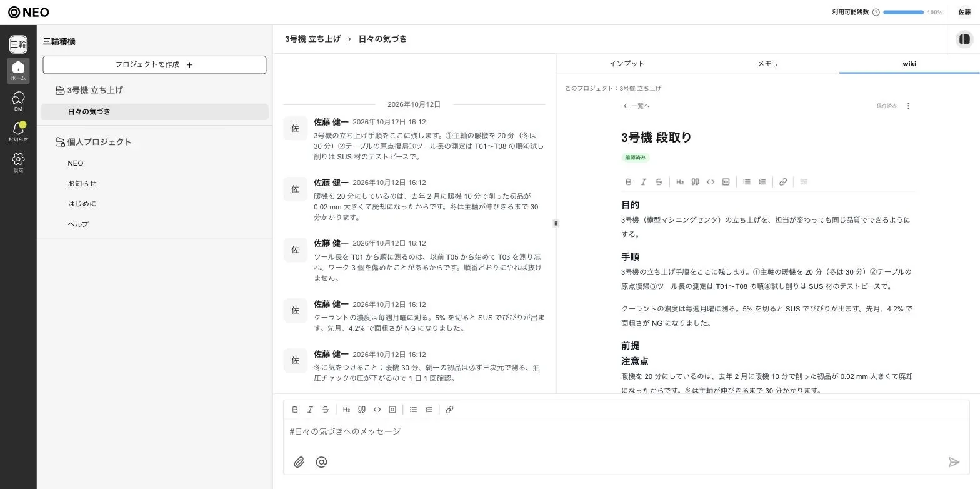Click the 三輪 workspace icon
The height and width of the screenshot is (489, 980).
coord(18,44)
